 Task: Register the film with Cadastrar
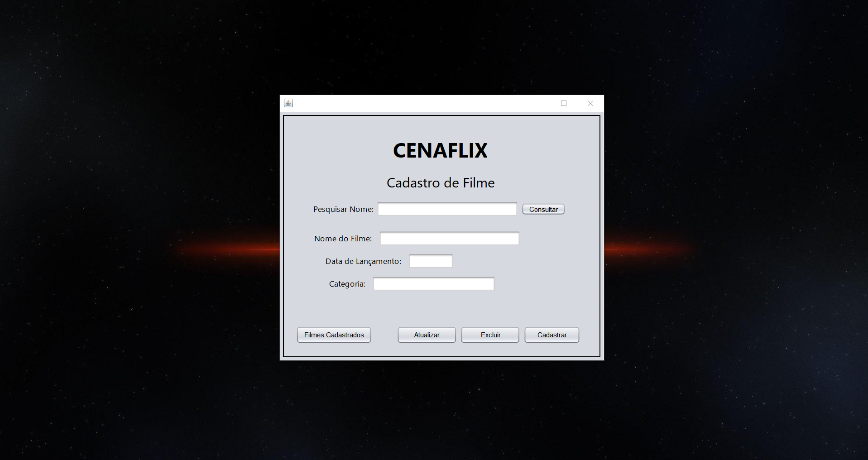pyautogui.click(x=551, y=335)
